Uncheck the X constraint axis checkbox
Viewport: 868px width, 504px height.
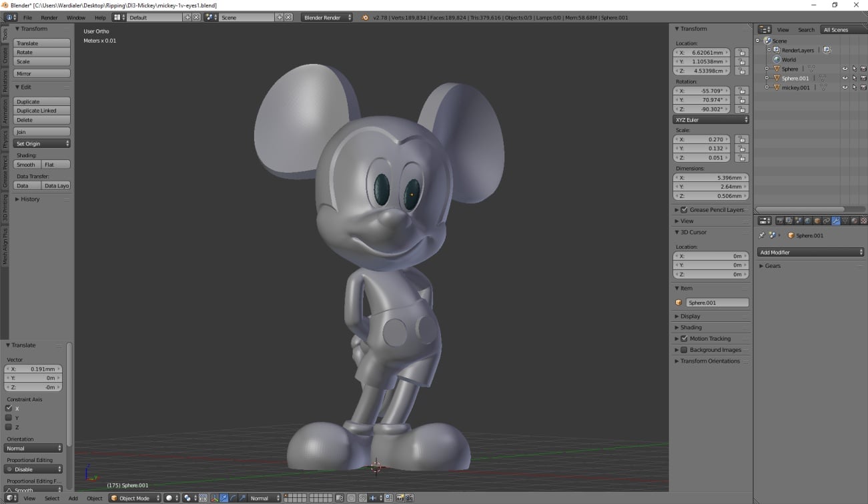[x=9, y=408]
